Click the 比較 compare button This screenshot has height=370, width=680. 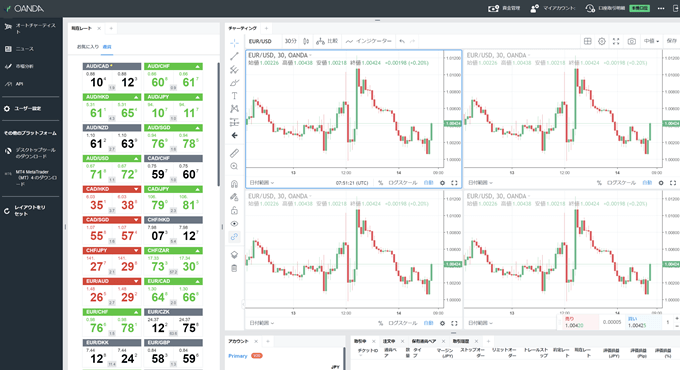coord(327,41)
